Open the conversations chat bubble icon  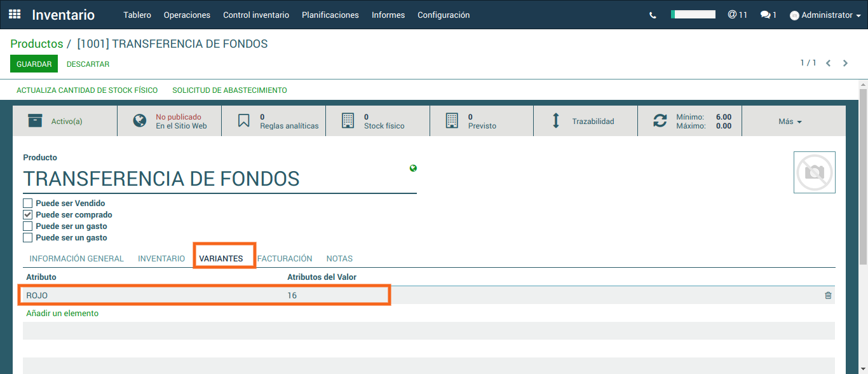tap(768, 15)
